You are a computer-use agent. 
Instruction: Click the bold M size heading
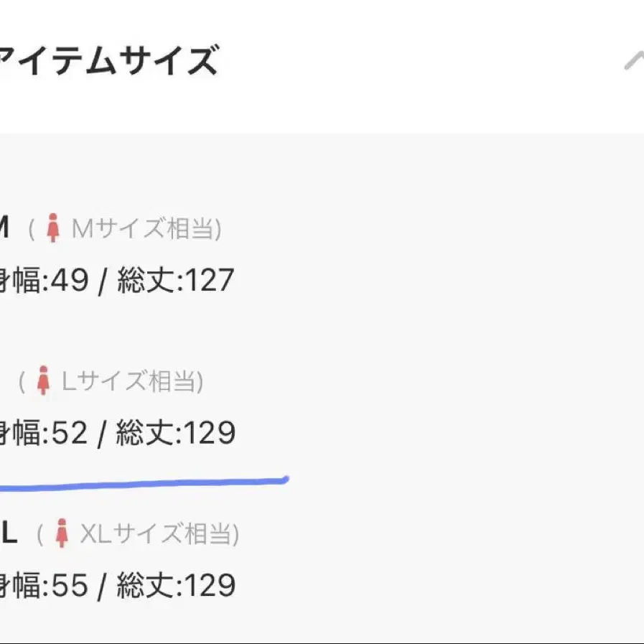(3, 229)
